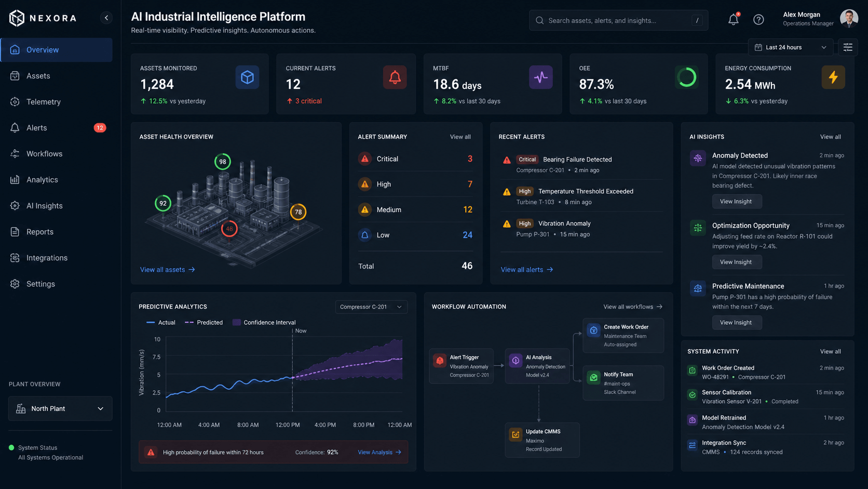Click View Insight for Anomaly Detected
Viewport: 868px width, 489px height.
coord(737,202)
